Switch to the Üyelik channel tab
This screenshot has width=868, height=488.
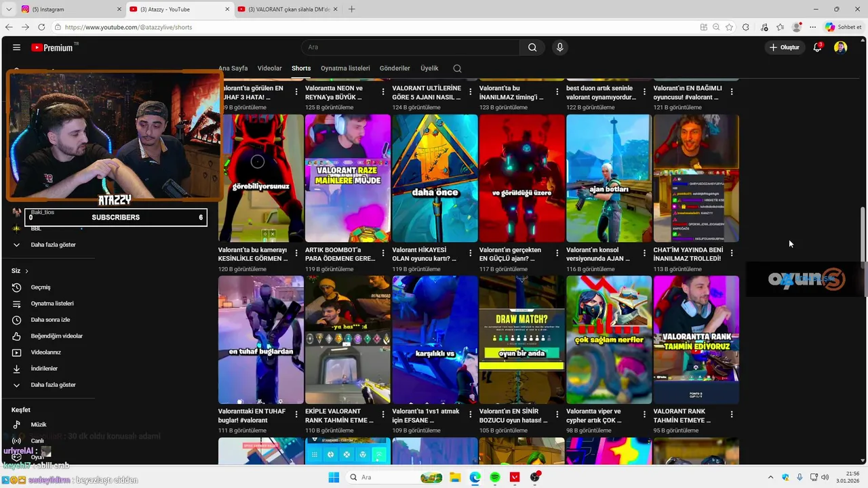tap(429, 68)
